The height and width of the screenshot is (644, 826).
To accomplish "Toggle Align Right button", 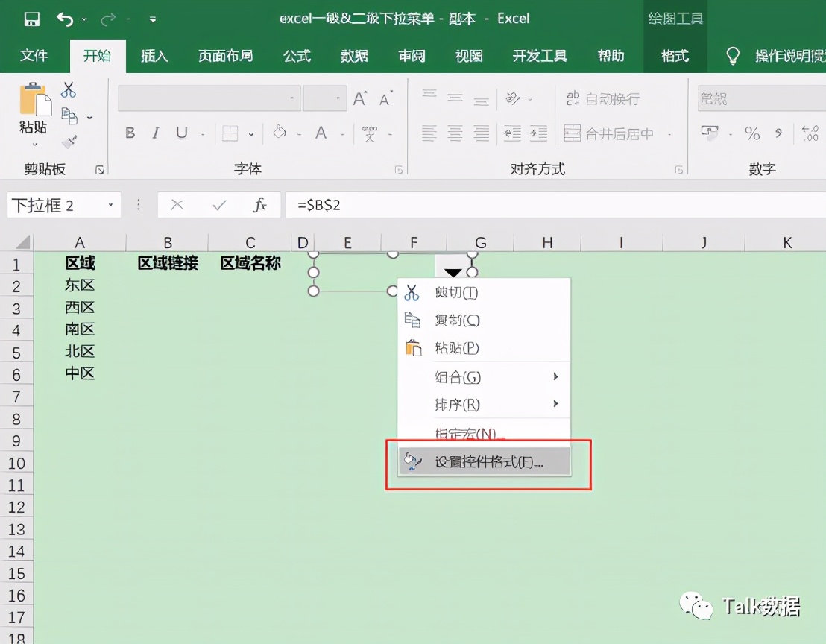I will [x=481, y=133].
